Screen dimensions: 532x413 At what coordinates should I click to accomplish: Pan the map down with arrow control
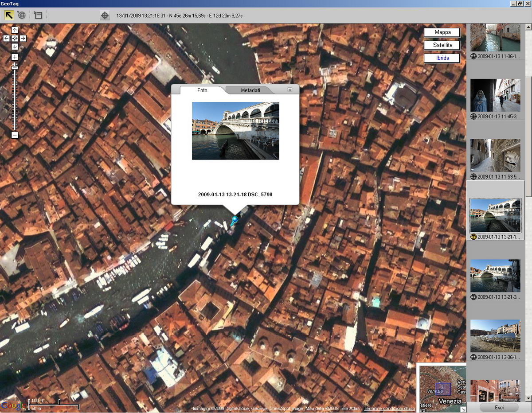pyautogui.click(x=15, y=47)
